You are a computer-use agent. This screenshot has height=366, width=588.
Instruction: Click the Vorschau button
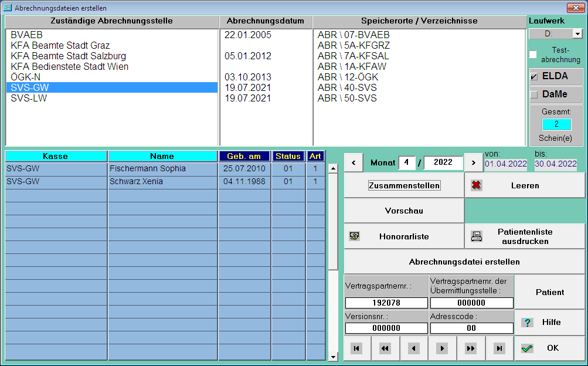404,211
